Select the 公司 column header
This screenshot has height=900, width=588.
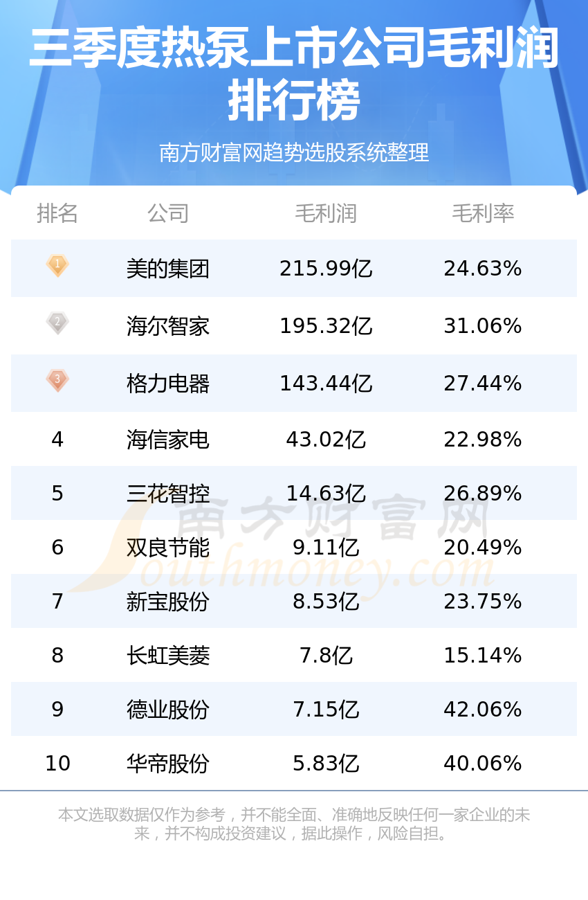(x=168, y=213)
